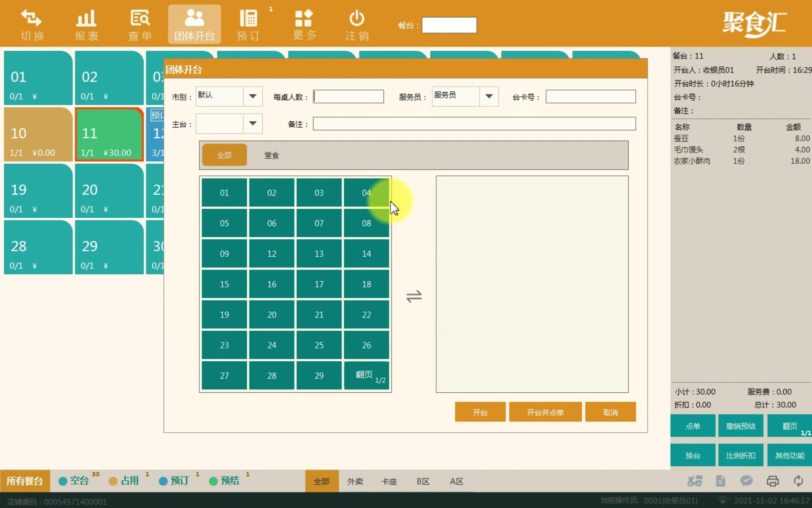Select the 团体开台 toolbar icon
This screenshot has width=812, height=508.
pyautogui.click(x=194, y=24)
